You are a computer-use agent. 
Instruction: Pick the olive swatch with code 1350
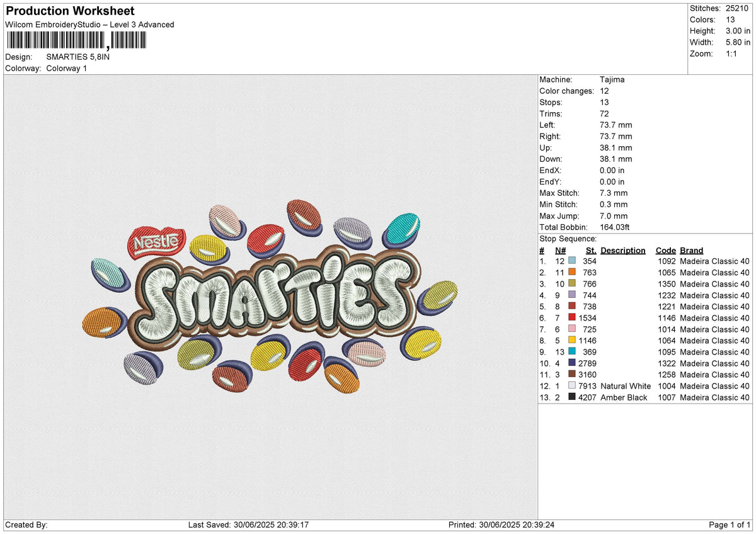[572, 283]
